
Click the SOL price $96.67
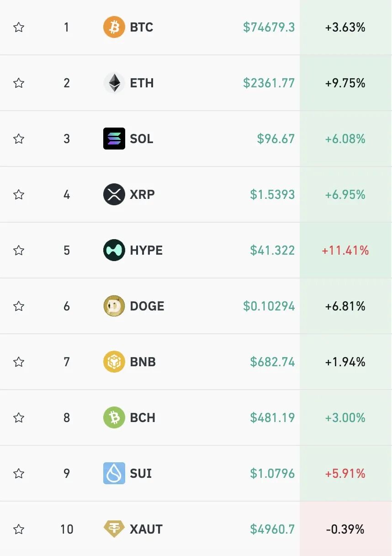click(x=275, y=139)
